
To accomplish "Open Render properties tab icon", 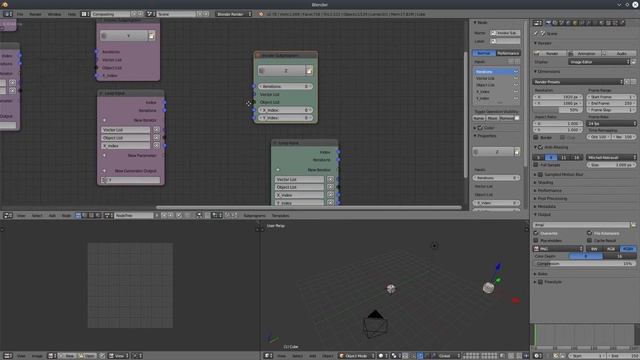I will pos(548,23).
